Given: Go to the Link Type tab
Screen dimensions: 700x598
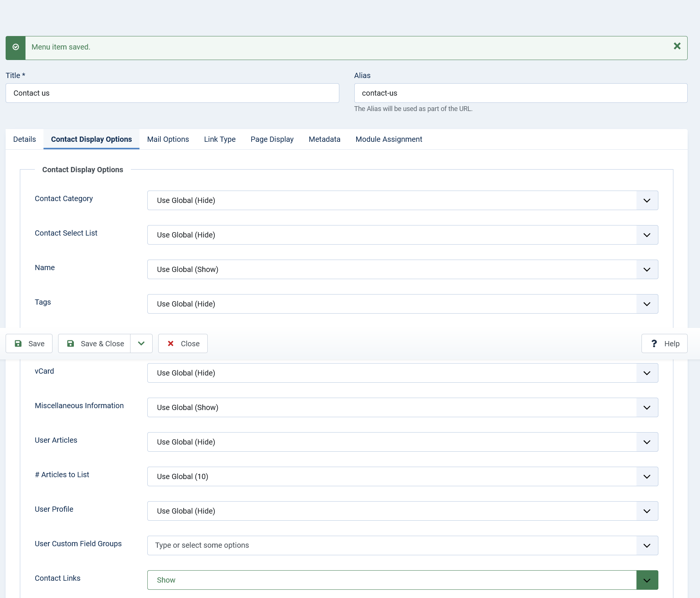Looking at the screenshot, I should (x=220, y=139).
